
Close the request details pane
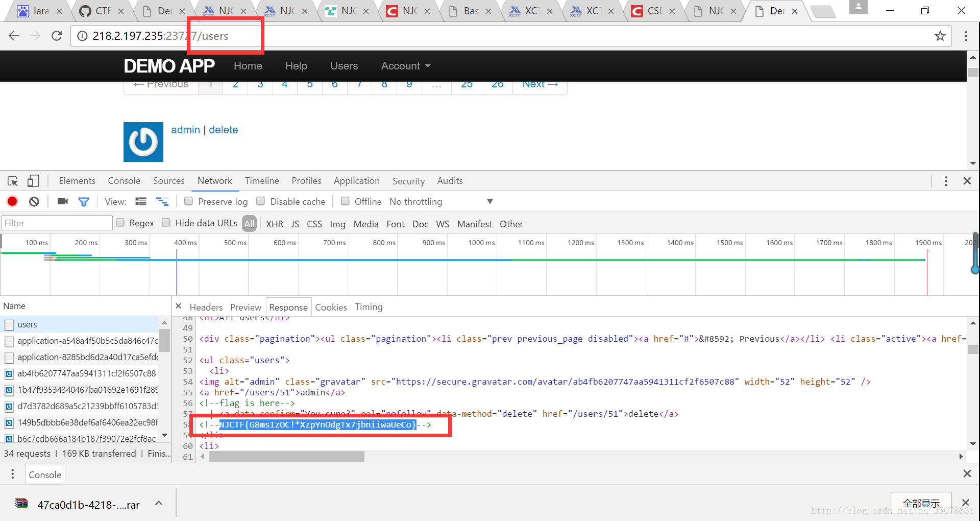click(178, 306)
